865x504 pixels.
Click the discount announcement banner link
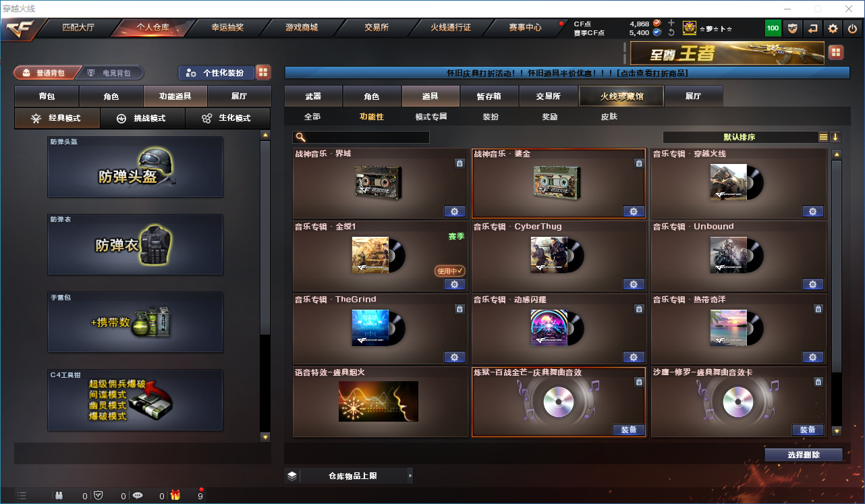(x=567, y=73)
